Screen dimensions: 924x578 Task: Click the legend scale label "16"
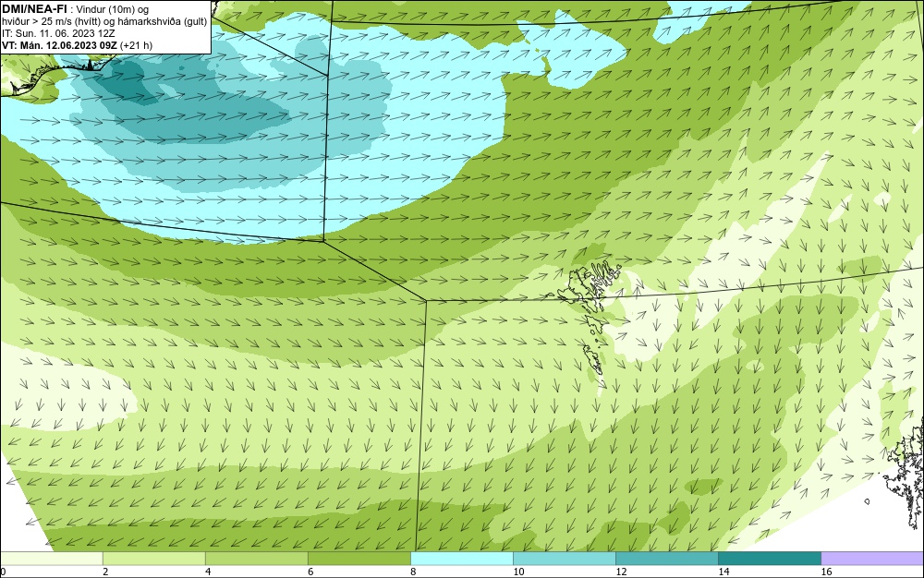click(x=826, y=572)
